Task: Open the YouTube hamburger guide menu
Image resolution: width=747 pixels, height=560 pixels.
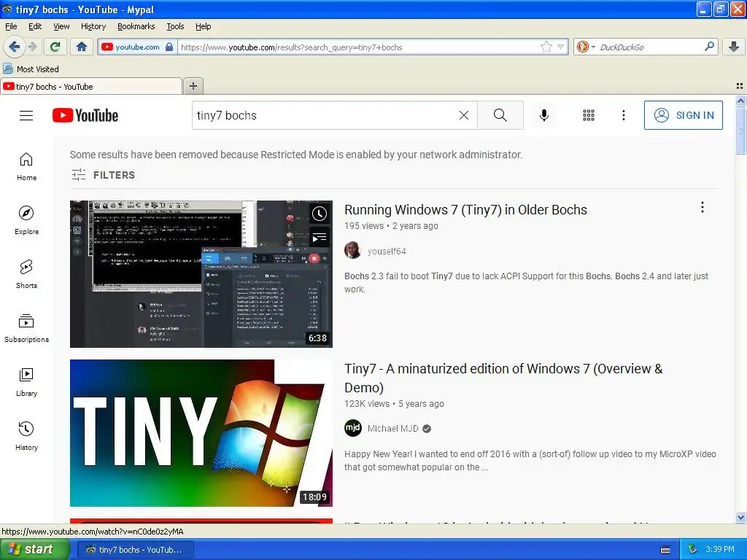Action: 26,115
